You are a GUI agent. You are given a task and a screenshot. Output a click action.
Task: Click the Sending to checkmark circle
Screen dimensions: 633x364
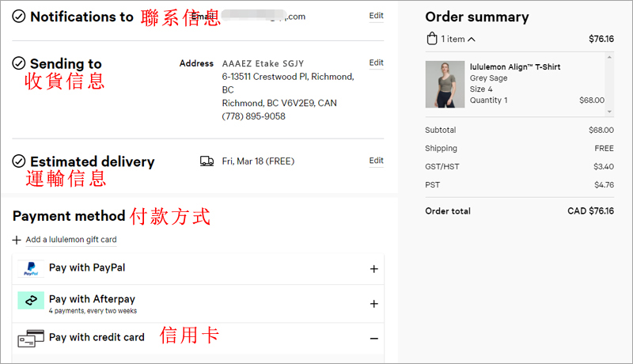[x=18, y=63]
